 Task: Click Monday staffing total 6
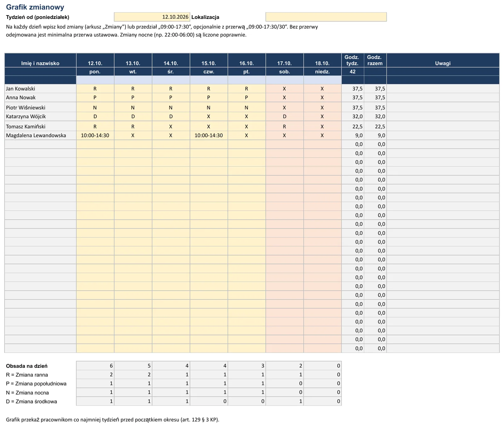tap(95, 366)
